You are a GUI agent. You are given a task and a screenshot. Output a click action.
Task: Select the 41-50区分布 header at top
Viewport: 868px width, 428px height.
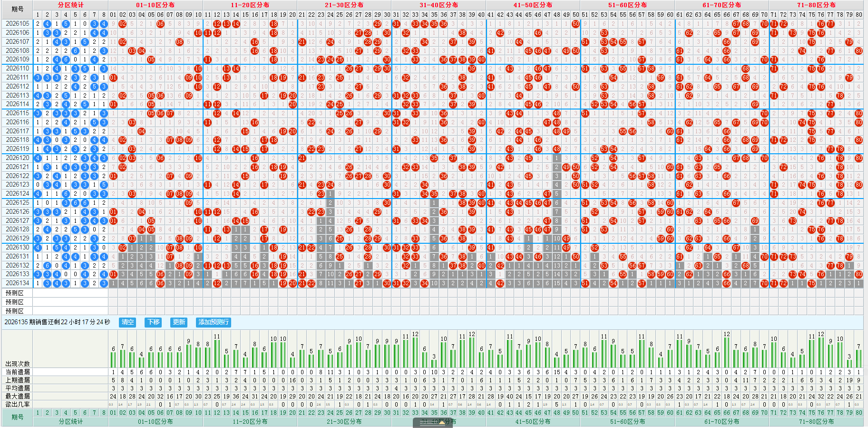tap(533, 5)
